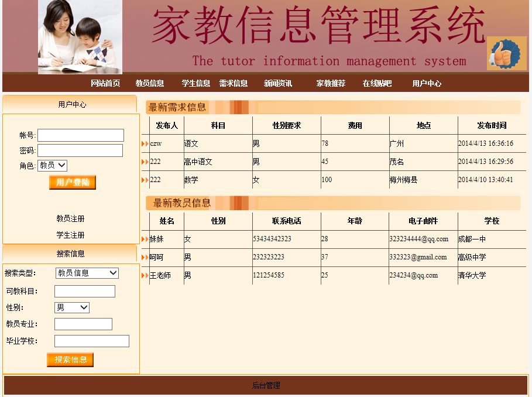532x397 pixels.
Task: Open 新闻资讯 in the navigation bar
Action: (x=278, y=83)
